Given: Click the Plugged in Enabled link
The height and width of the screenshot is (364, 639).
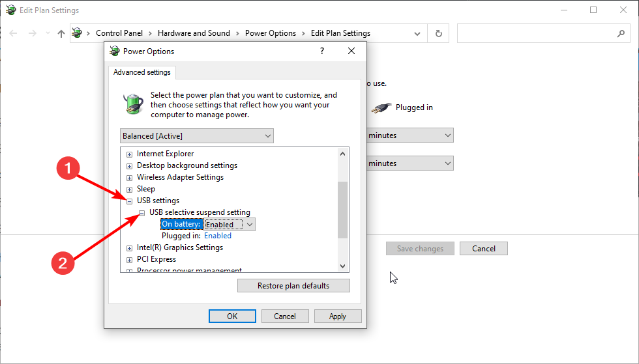Looking at the screenshot, I should click(218, 236).
